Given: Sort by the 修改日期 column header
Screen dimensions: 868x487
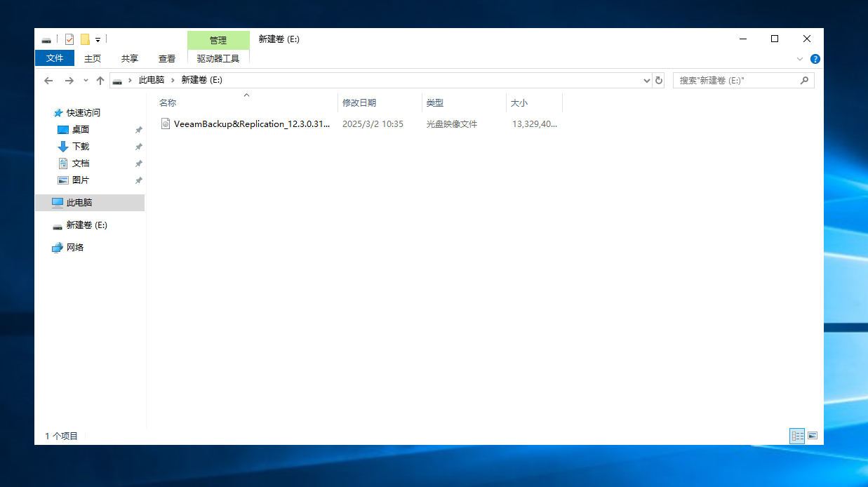Looking at the screenshot, I should [359, 102].
